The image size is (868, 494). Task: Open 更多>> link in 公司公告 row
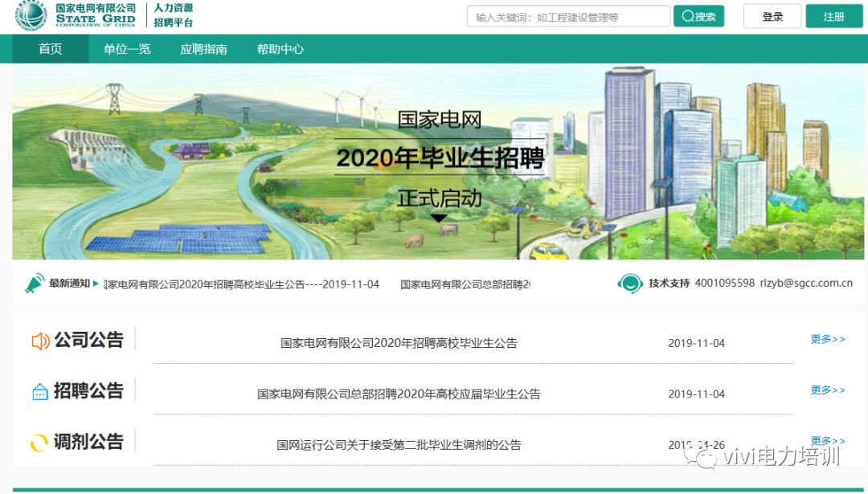click(828, 339)
